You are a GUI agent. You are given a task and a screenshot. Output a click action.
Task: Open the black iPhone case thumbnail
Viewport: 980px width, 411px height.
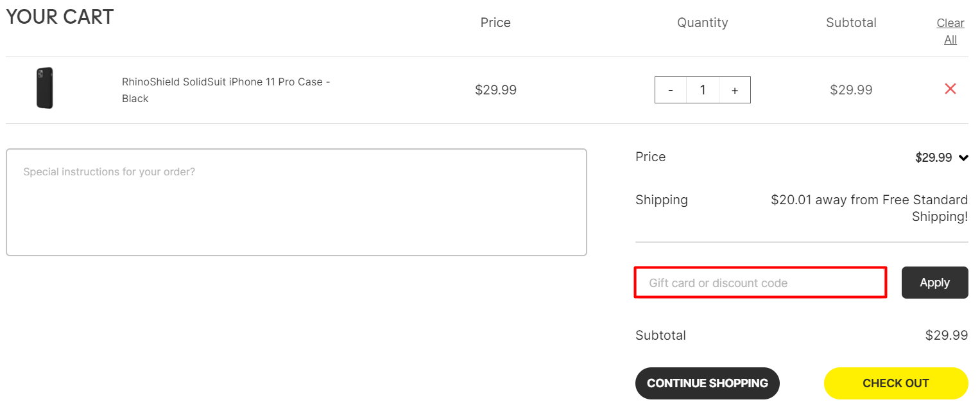click(x=45, y=88)
